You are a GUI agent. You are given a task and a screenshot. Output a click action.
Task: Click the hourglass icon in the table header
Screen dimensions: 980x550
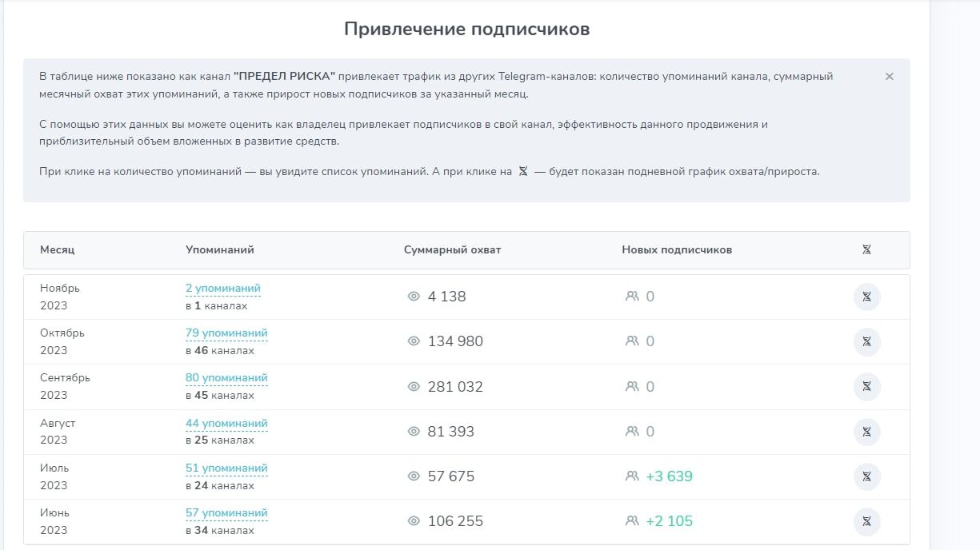coord(866,249)
